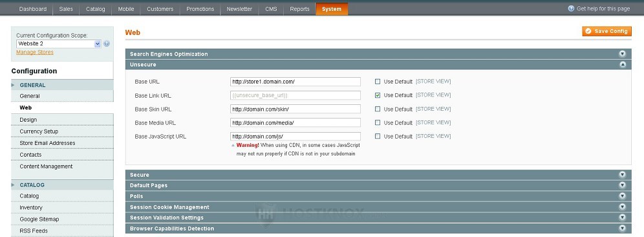Click the Base URL input field

pyautogui.click(x=295, y=82)
